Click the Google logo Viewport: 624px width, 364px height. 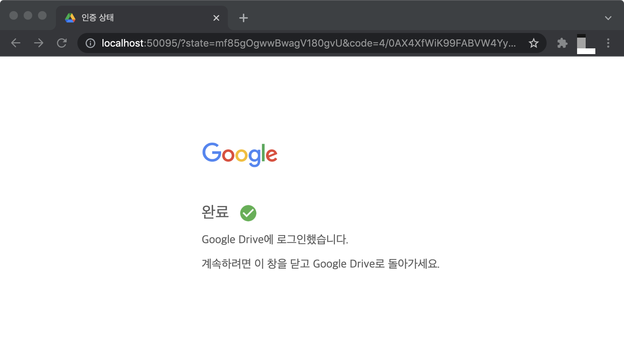tap(240, 154)
